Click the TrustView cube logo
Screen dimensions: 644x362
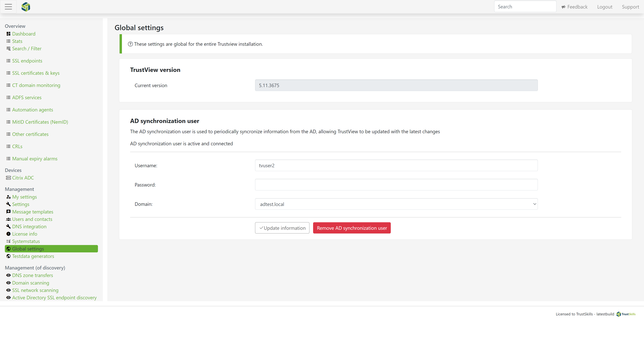[x=26, y=7]
